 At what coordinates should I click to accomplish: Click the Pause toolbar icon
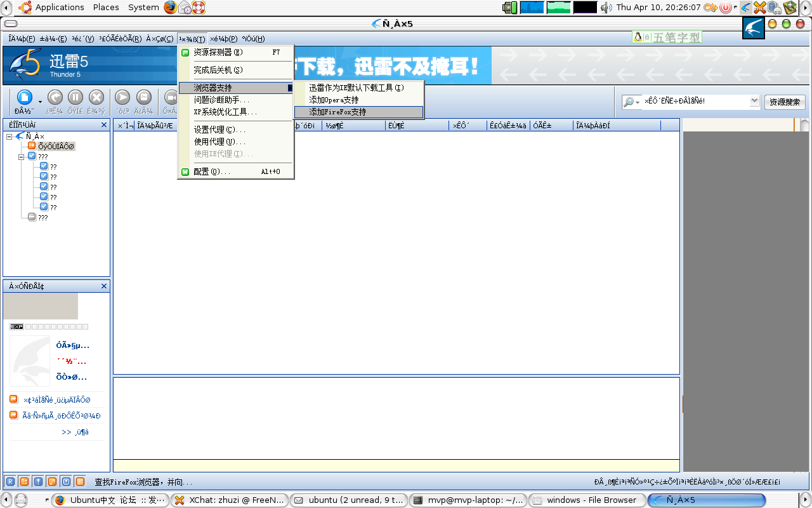[75, 97]
